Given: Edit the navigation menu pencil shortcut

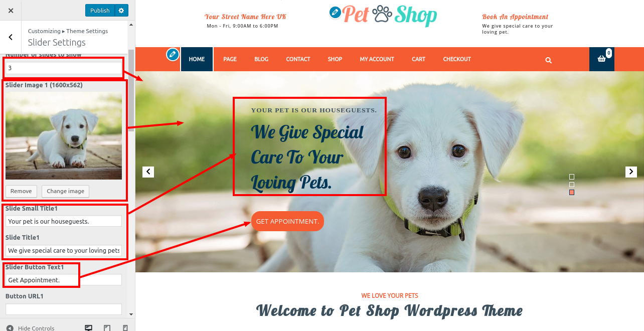Looking at the screenshot, I should point(173,54).
